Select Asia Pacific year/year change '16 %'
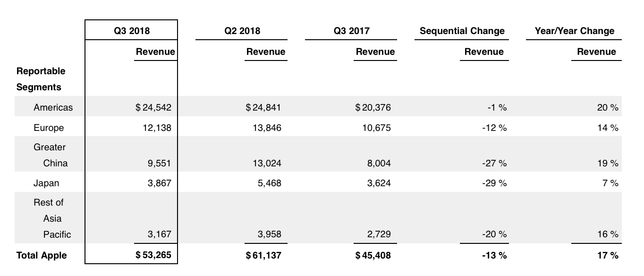The width and height of the screenshot is (644, 276). pos(608,234)
